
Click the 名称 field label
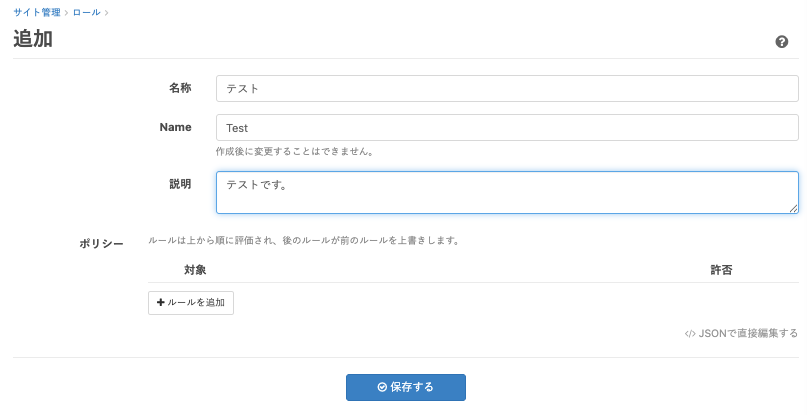180,88
